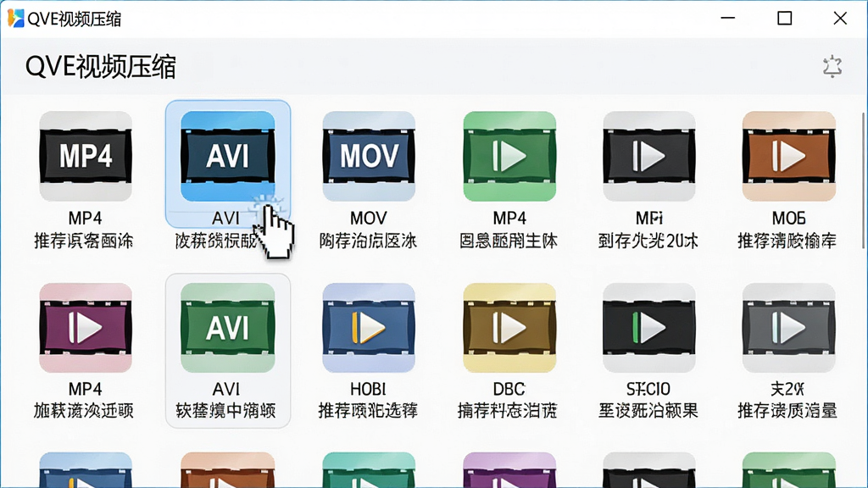Click the MOB label text
868x488 pixels.
click(x=789, y=218)
